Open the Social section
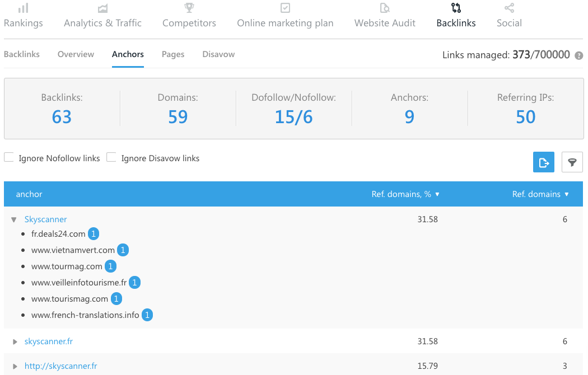The height and width of the screenshot is (375, 588). tap(509, 23)
